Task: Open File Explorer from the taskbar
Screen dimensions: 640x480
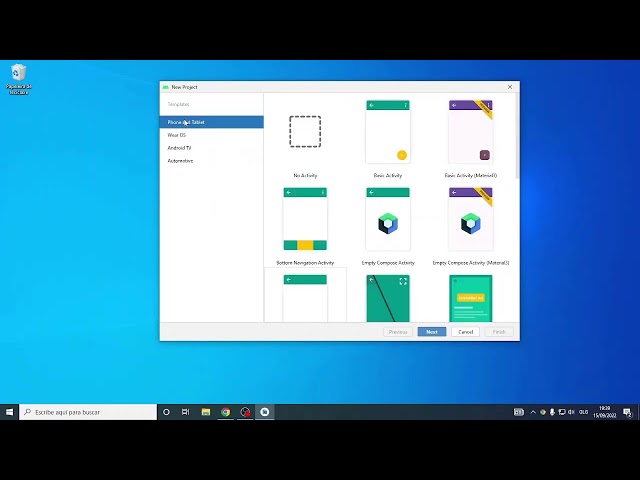Action: [206, 412]
